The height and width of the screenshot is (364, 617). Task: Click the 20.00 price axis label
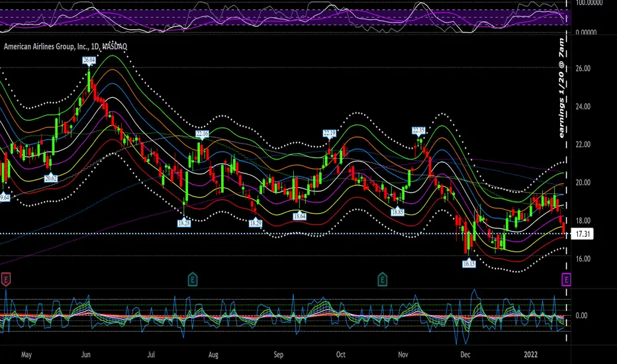[583, 183]
